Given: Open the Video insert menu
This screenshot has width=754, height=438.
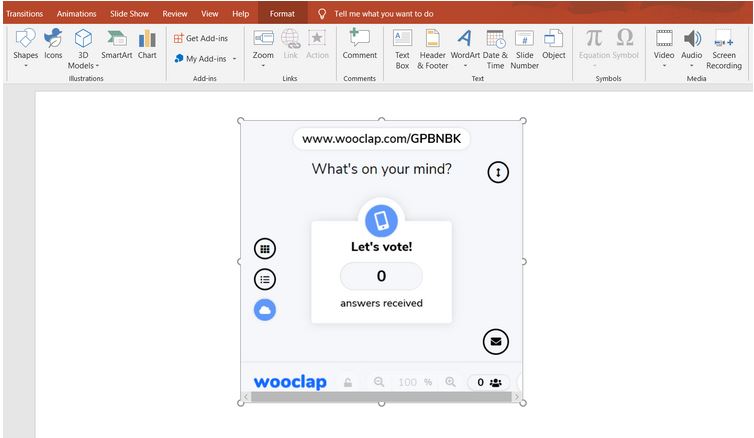Looking at the screenshot, I should [664, 46].
